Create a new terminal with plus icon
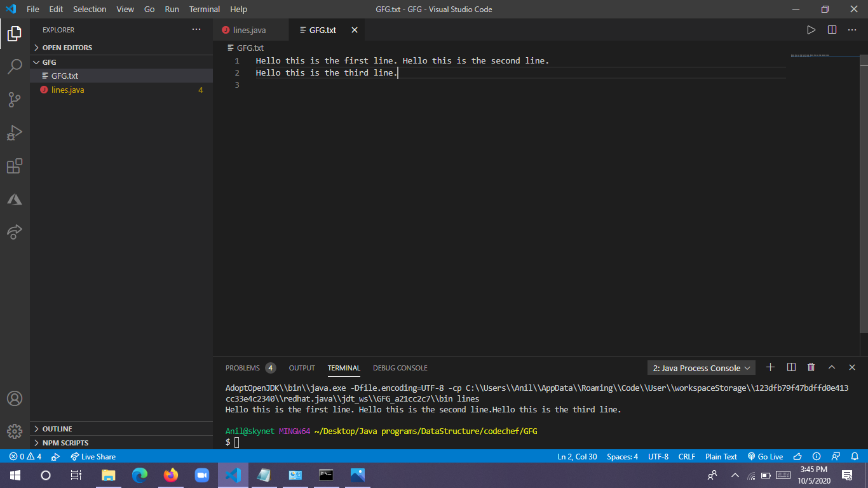Screen dimensions: 868x488 pos(770,367)
